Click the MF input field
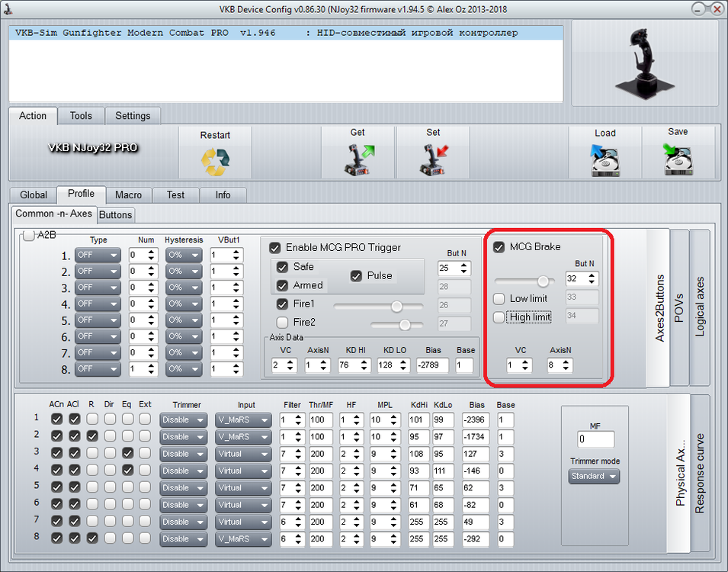This screenshot has height=572, width=728. 595,439
